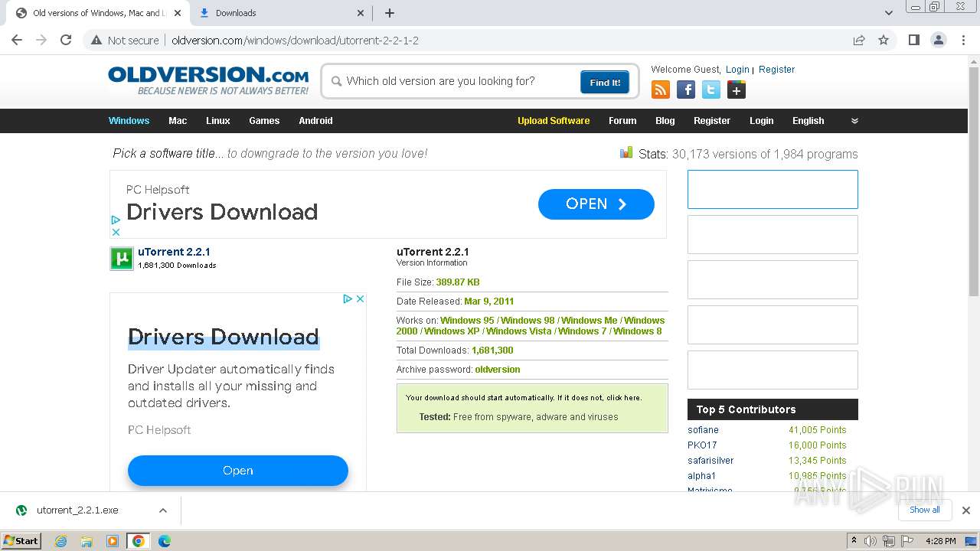980x551 pixels.
Task: Switch to the Downloads tab
Action: tap(279, 13)
